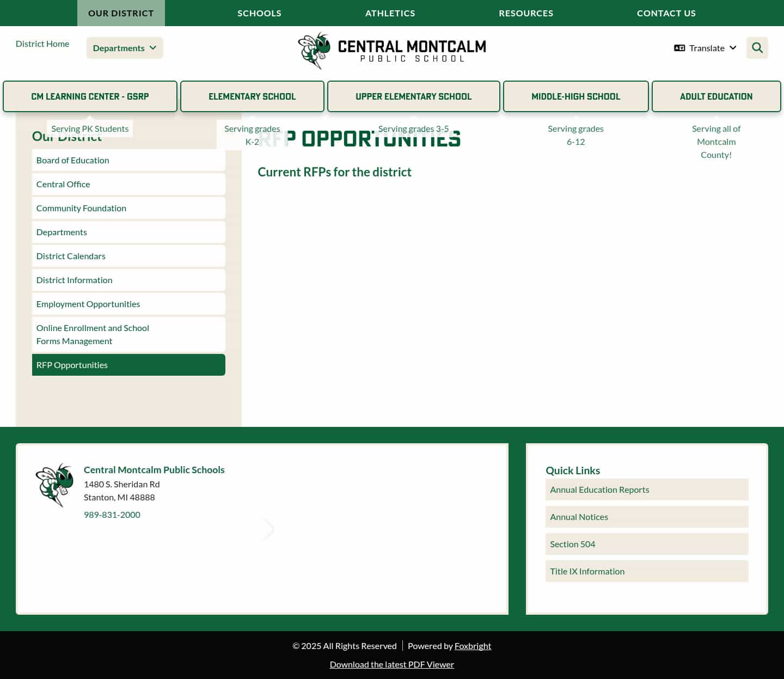Visit the Middle-High School page

[x=576, y=96]
